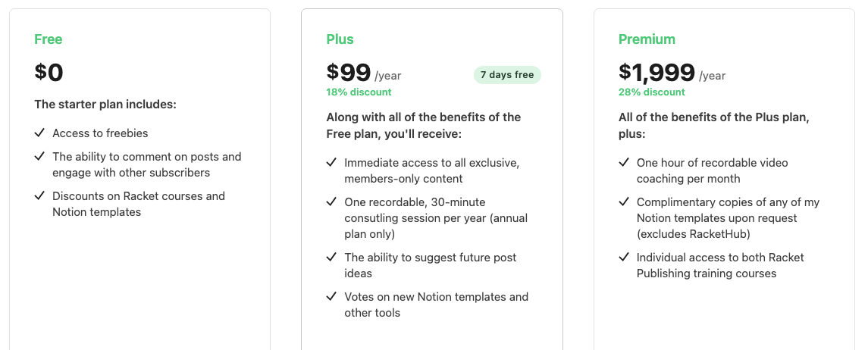The image size is (868, 350).
Task: Click checkmark beside suggest future post ideas
Action: pos(331,257)
